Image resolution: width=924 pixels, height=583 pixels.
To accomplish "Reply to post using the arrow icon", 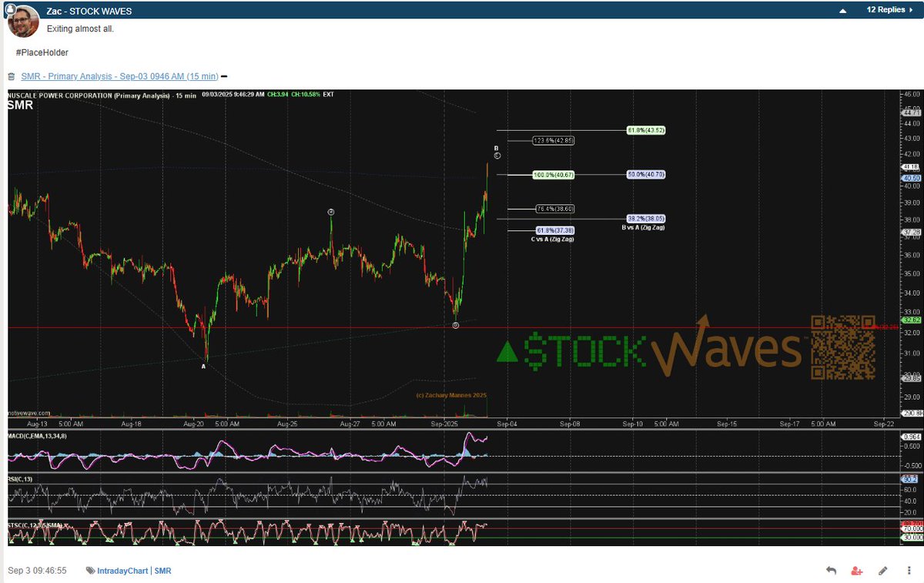I will click(x=832, y=571).
